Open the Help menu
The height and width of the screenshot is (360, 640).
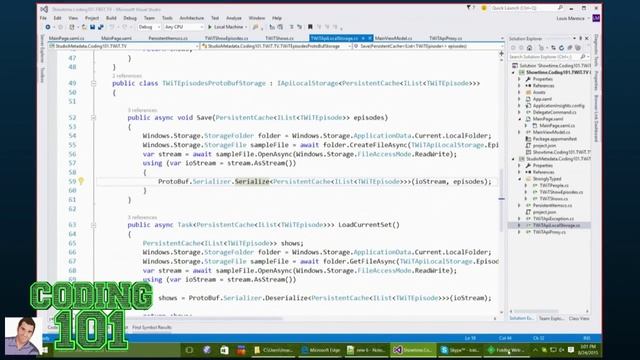277,18
